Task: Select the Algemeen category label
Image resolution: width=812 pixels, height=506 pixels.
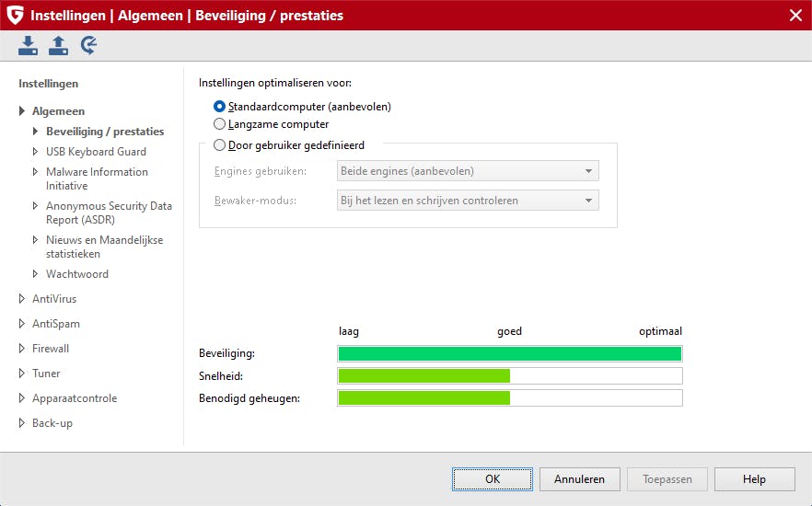Action: point(59,111)
